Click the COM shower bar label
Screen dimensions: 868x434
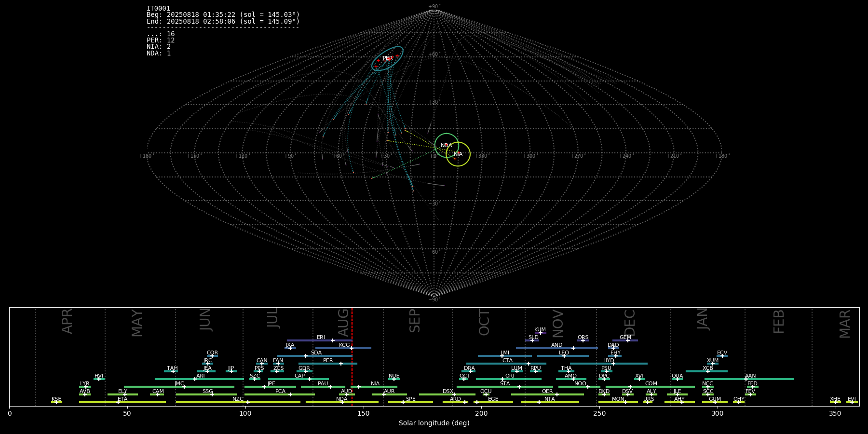[x=651, y=383]
